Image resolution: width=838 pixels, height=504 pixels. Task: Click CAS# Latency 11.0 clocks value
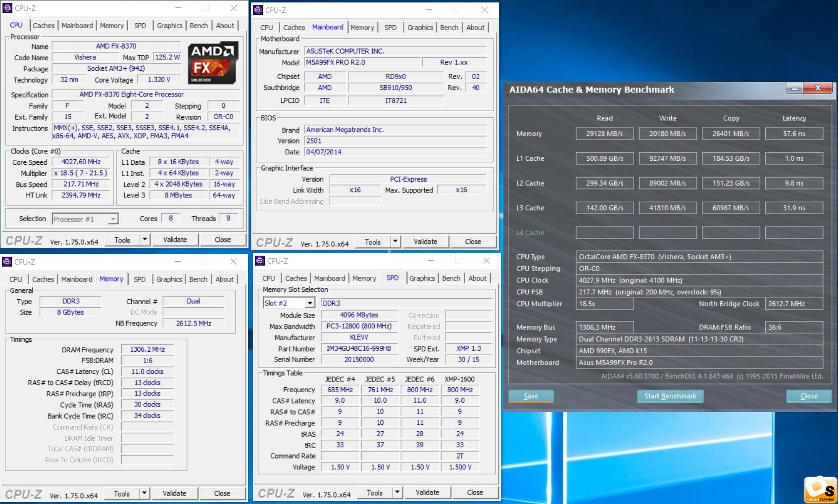click(148, 371)
